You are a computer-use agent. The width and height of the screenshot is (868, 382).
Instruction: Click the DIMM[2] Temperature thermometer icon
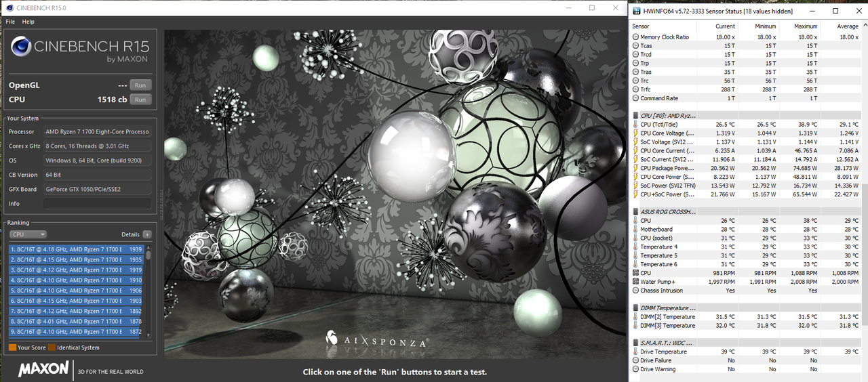[x=635, y=317]
